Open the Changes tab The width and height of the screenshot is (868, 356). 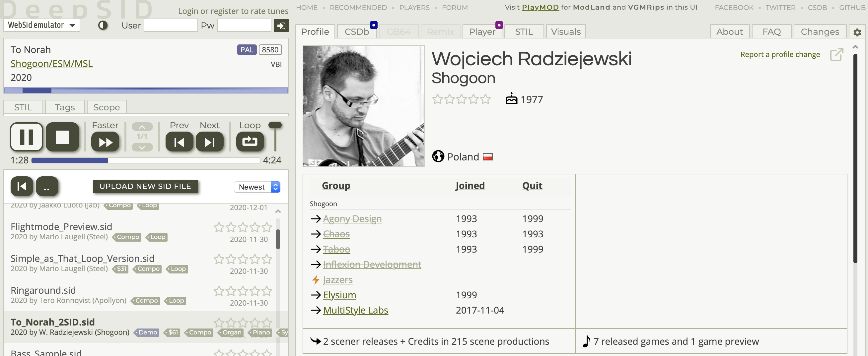pyautogui.click(x=820, y=31)
